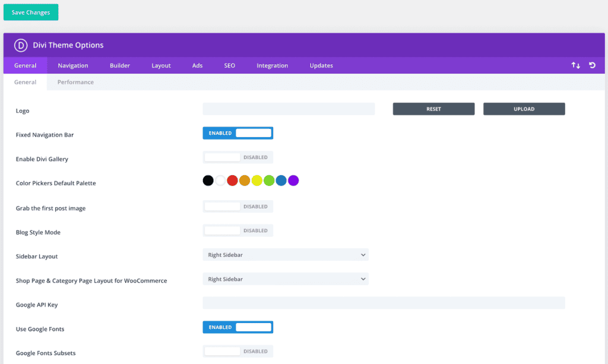Select the General sub-tab

pos(25,82)
